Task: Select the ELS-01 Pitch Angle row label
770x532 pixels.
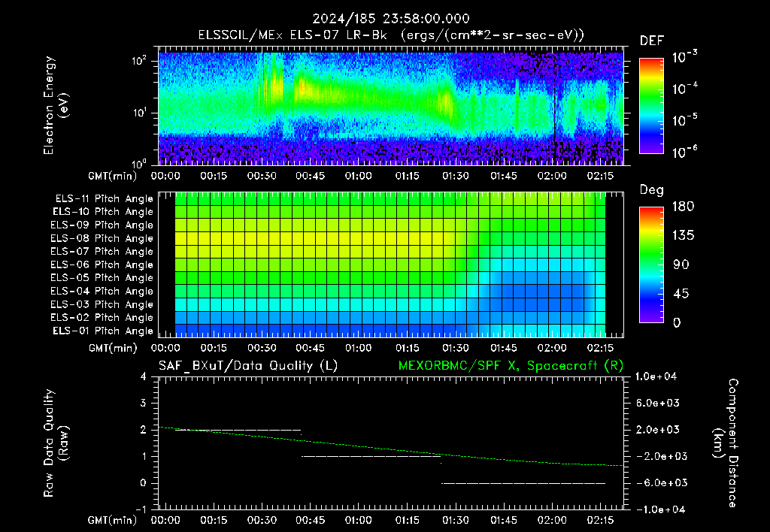Action: [103, 331]
